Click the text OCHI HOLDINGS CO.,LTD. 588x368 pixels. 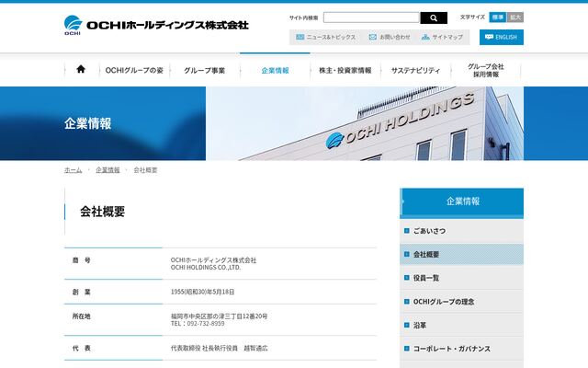206,268
